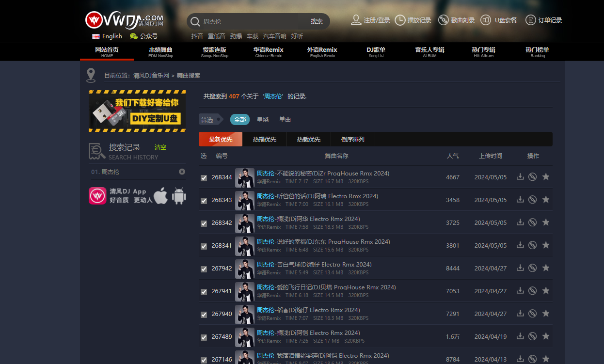Click the 重低音 keyword link

[217, 36]
